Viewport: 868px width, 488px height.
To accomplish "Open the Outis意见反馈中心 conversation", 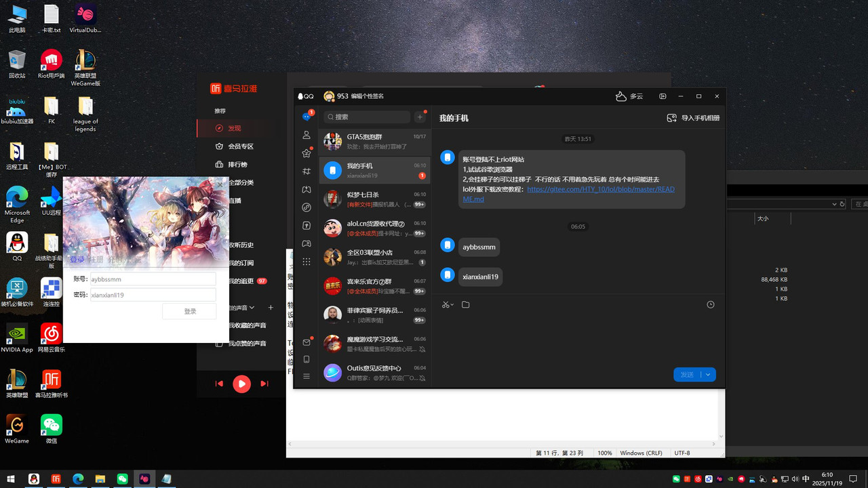I will tap(375, 372).
